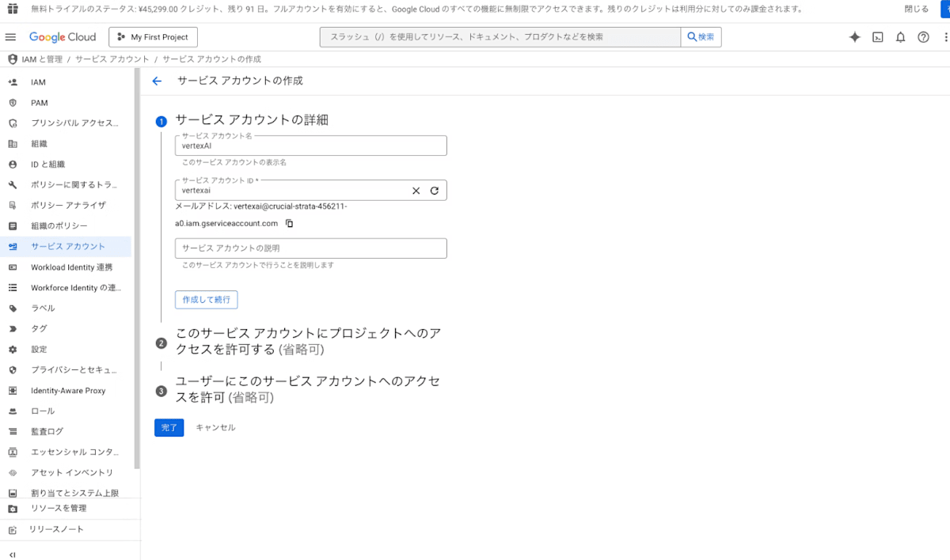Click the 監査ログ icon
This screenshot has height=560, width=950.
coord(13,432)
